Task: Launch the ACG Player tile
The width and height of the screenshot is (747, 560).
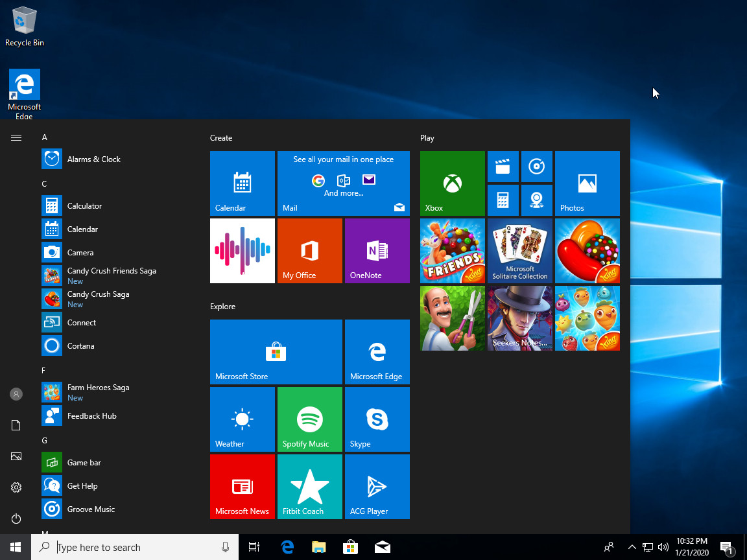Action: (377, 487)
